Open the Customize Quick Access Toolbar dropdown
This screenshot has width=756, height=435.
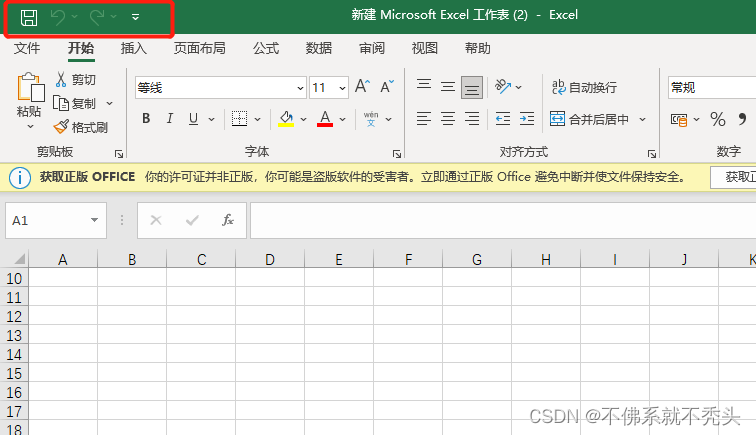click(135, 17)
